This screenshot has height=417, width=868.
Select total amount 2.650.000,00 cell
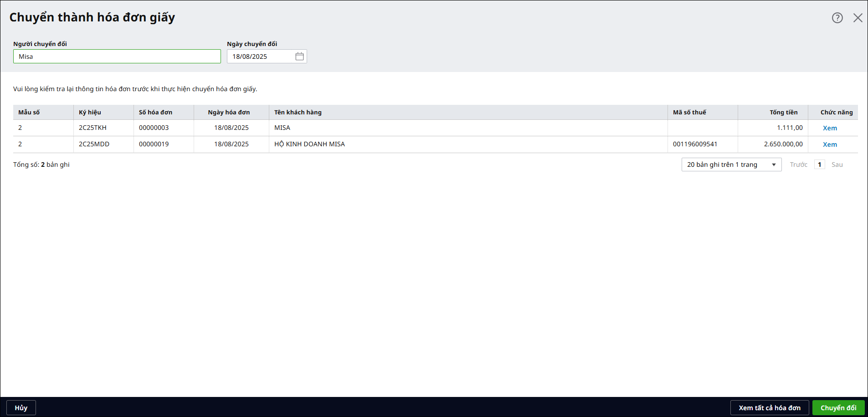[x=773, y=144]
